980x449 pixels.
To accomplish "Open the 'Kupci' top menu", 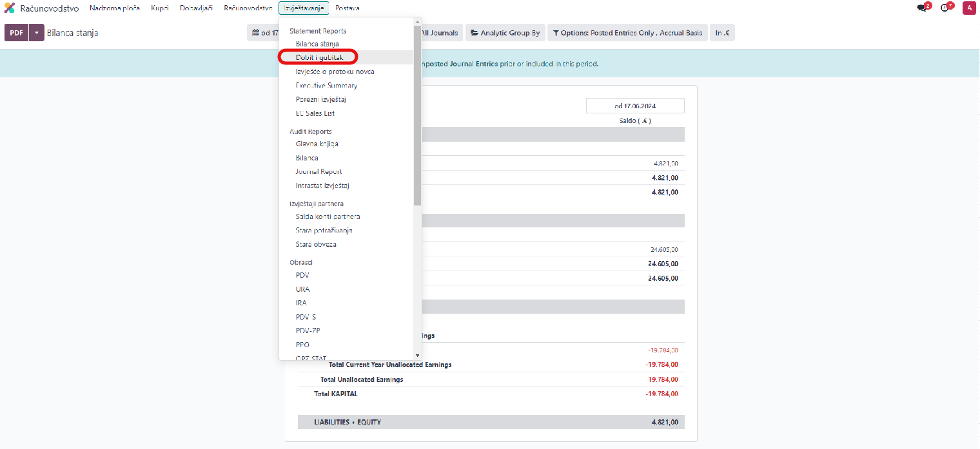I will 160,8.
